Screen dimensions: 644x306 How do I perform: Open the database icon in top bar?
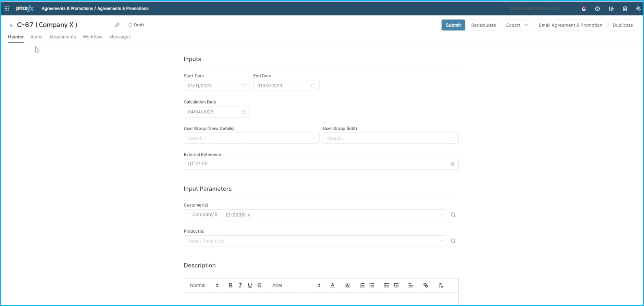coord(625,9)
